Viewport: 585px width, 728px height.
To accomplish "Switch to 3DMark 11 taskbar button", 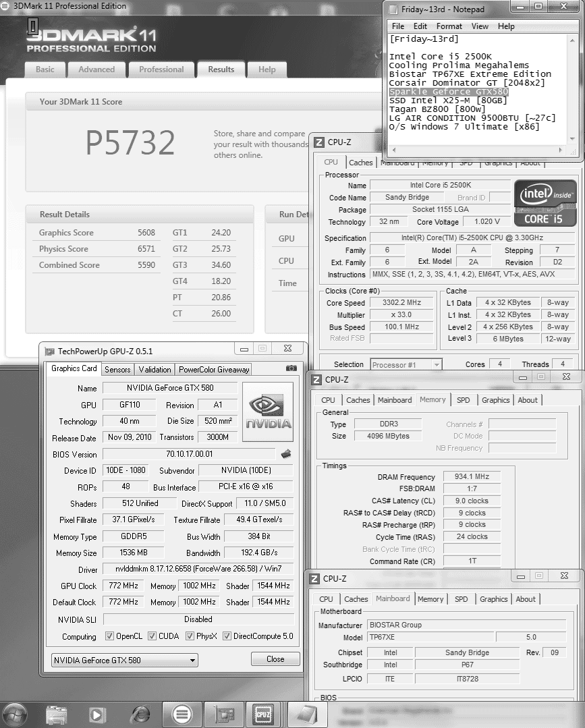I will pos(182,715).
